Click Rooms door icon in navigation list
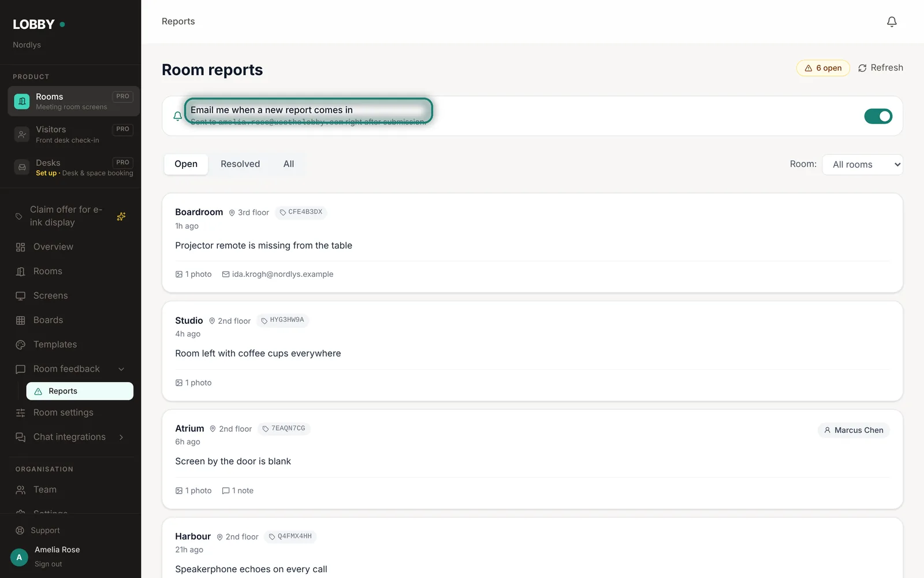 click(x=21, y=272)
